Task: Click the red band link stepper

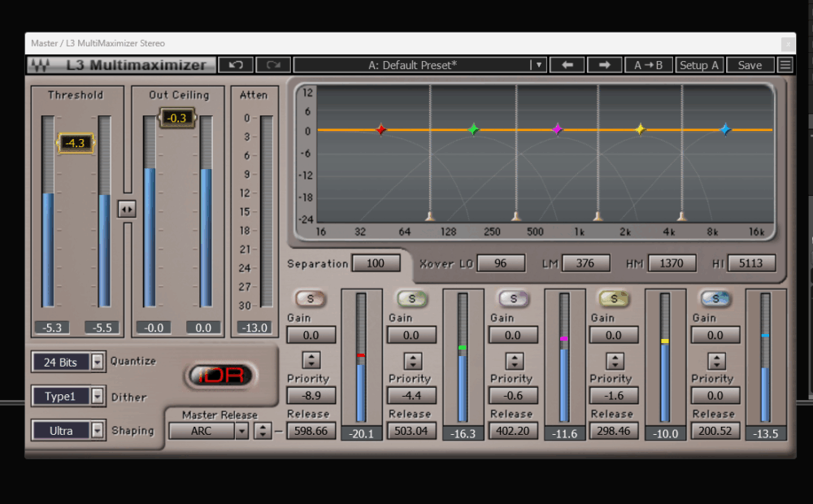Action: click(311, 360)
